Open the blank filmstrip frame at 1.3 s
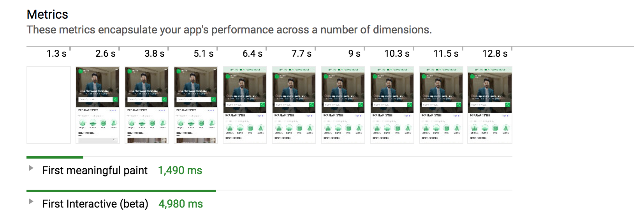The height and width of the screenshot is (220, 644). coord(49,105)
